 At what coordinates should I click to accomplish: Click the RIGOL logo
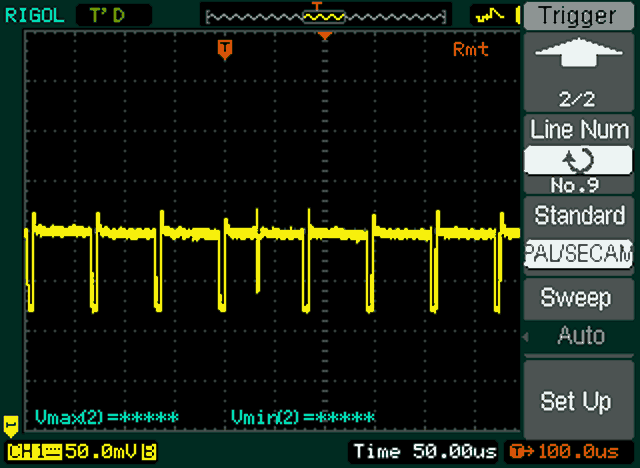[32, 14]
